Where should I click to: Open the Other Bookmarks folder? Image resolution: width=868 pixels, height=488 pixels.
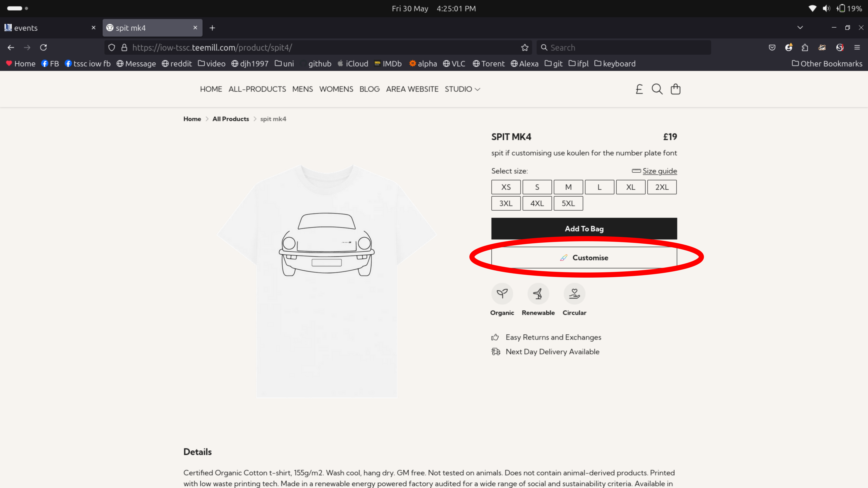tap(827, 64)
